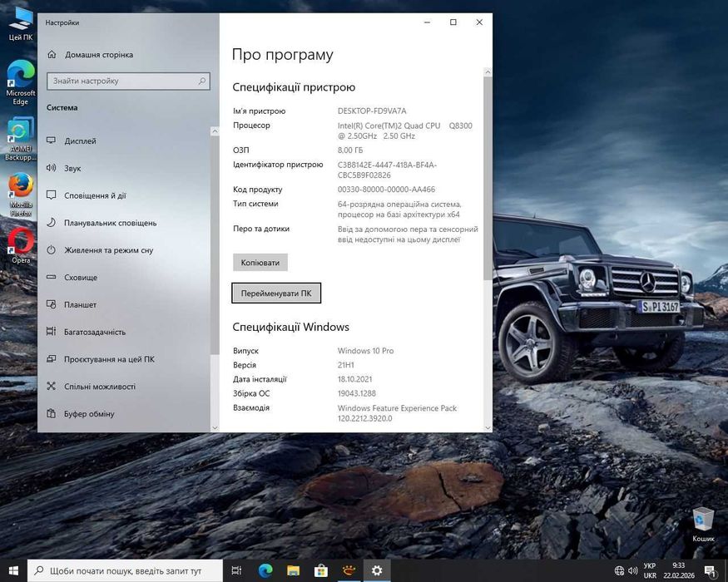The image size is (728, 582).
Task: Click the orange app icon on taskbar
Action: pos(349,570)
